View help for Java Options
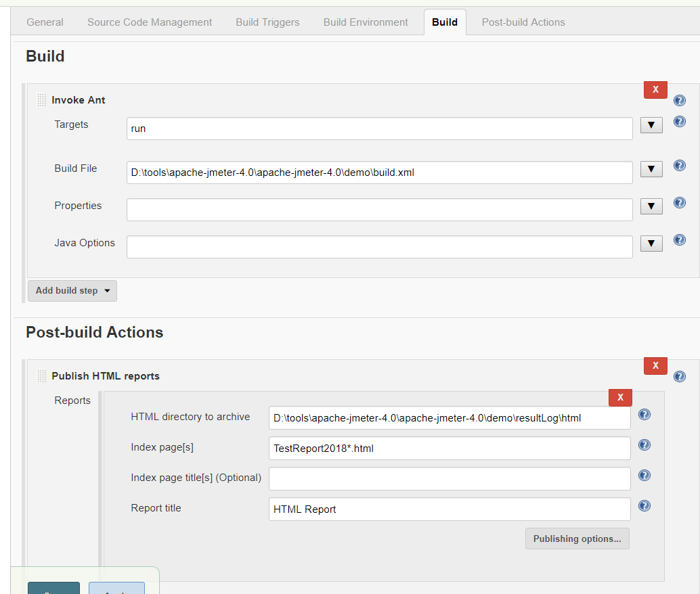Viewport: 700px width, 594px height. pos(679,239)
